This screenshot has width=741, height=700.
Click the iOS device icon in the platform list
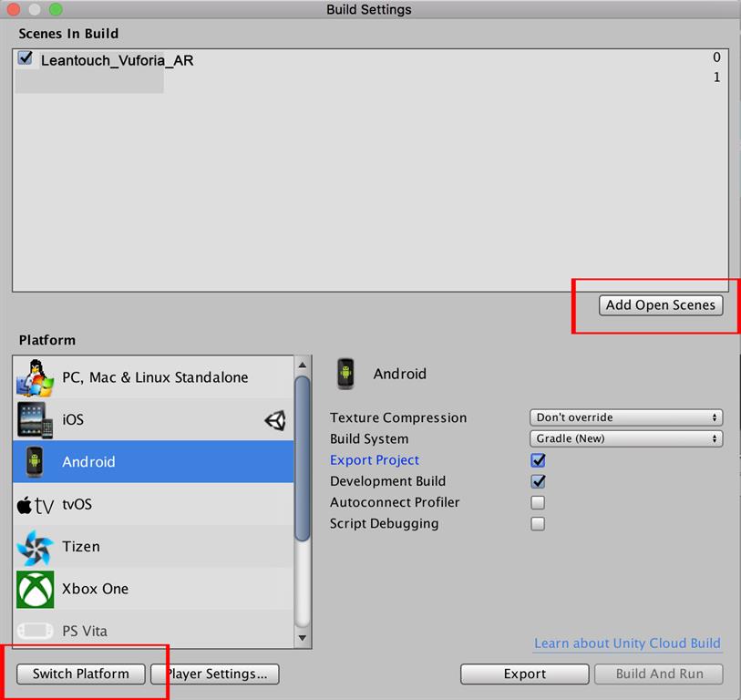point(35,419)
